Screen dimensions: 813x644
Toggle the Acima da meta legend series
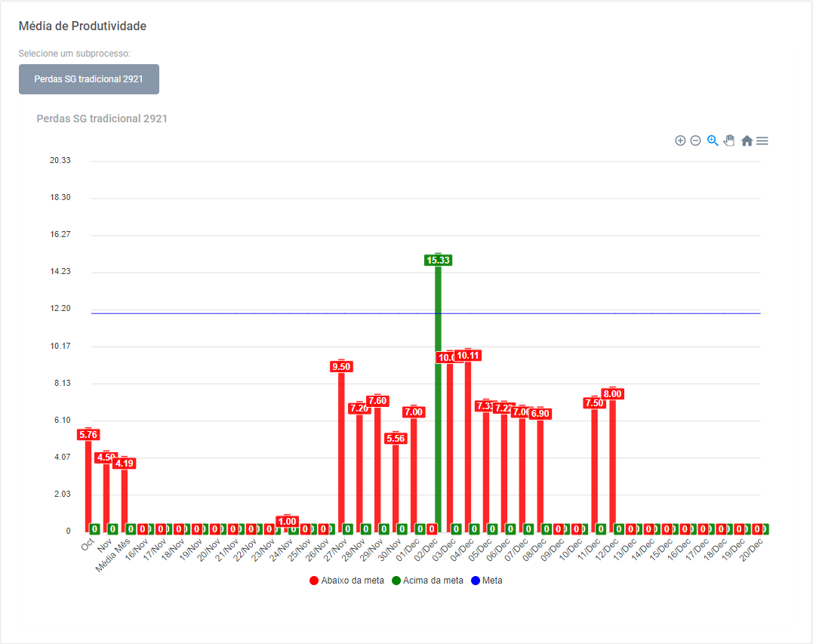[433, 581]
